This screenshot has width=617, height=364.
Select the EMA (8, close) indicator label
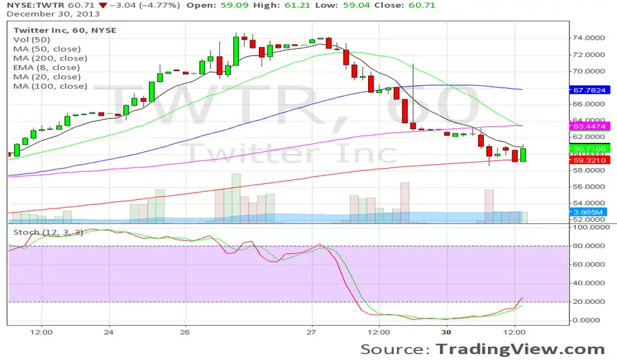click(46, 68)
